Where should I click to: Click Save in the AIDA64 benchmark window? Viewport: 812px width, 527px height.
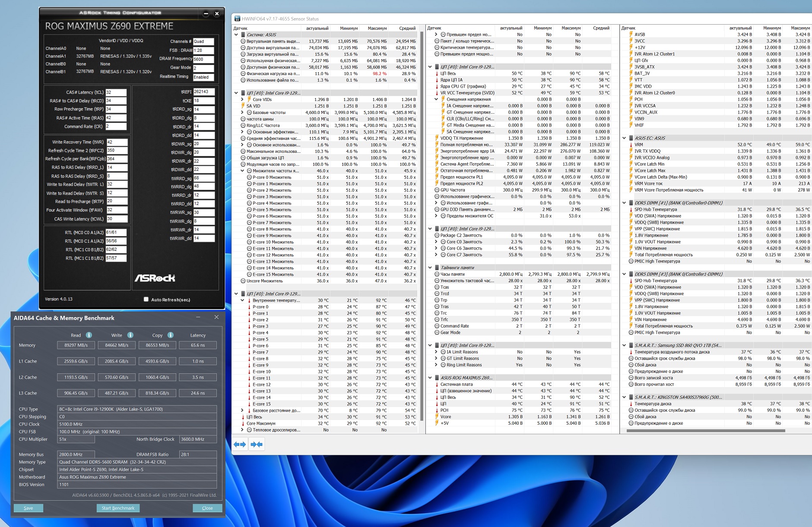(29, 508)
